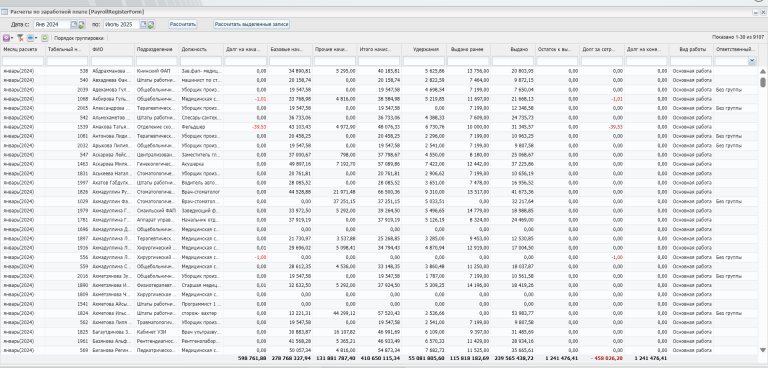Expand the 'Ответственный' filter dropdown arrow
The image size is (768, 368).
[752, 61]
